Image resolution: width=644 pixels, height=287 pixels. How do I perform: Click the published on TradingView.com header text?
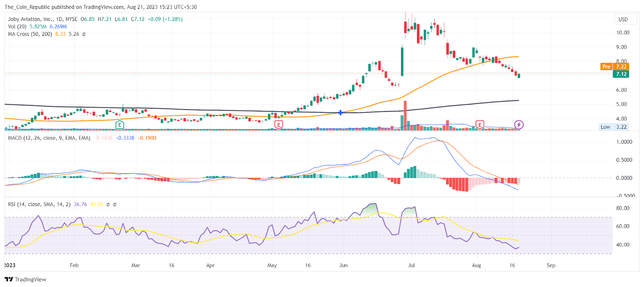[x=88, y=7]
